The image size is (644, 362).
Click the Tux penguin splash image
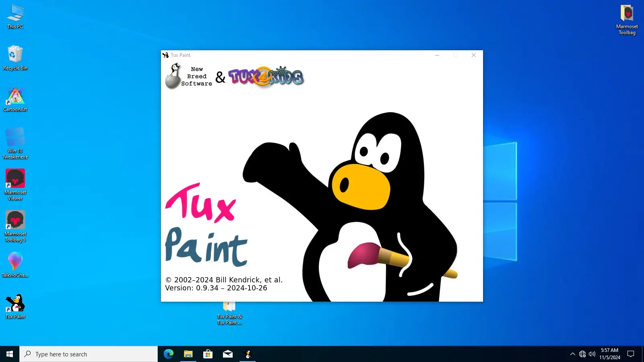(350, 207)
